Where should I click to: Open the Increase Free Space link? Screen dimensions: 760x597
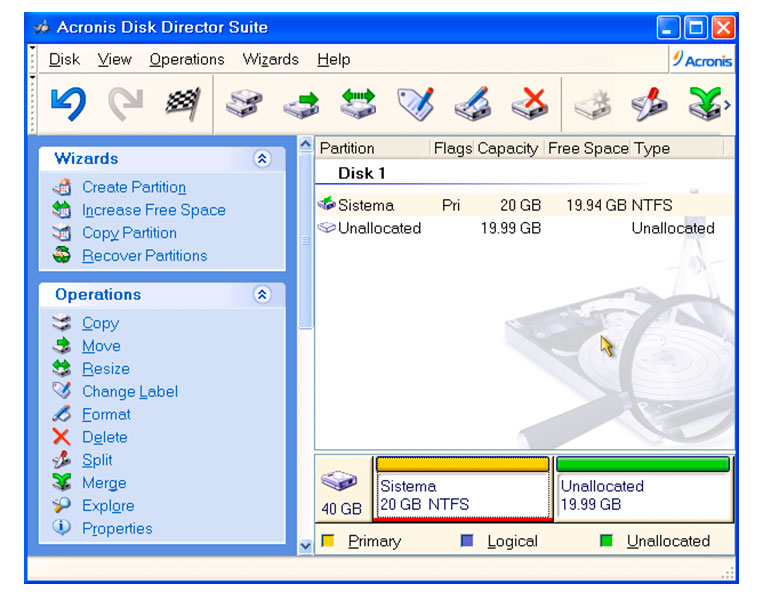pos(154,210)
